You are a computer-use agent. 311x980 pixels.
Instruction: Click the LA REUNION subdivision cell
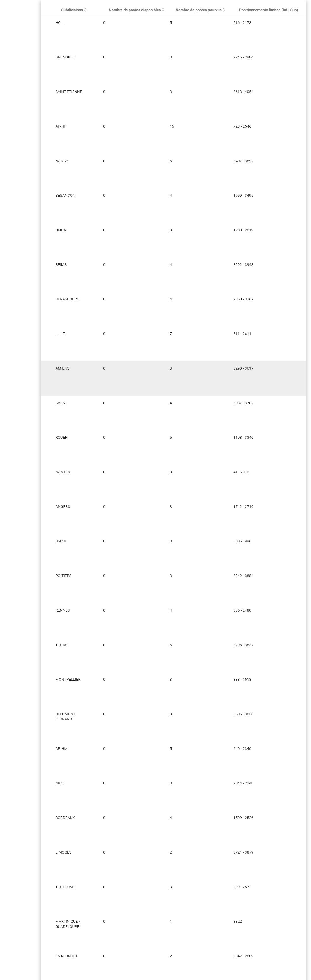coord(66,956)
